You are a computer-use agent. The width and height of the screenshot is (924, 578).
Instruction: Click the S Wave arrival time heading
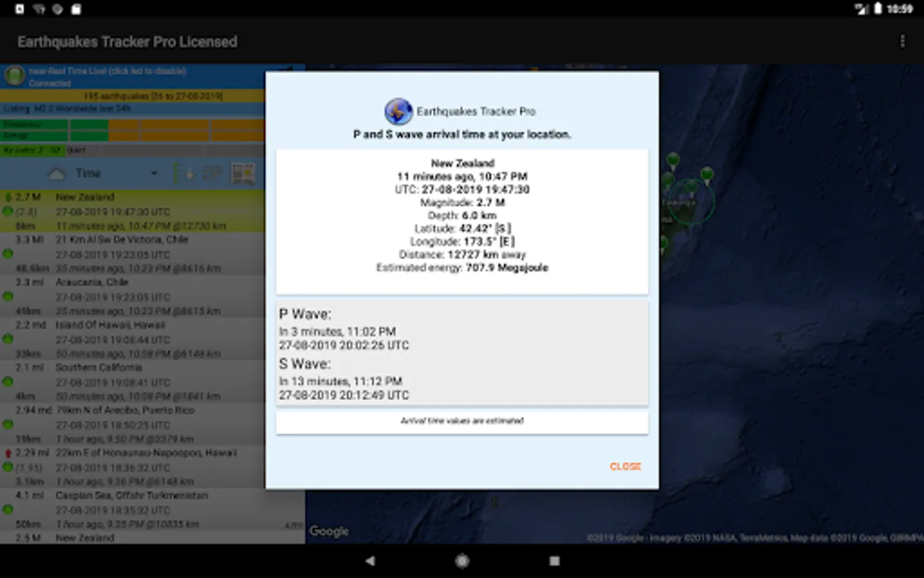(305, 363)
